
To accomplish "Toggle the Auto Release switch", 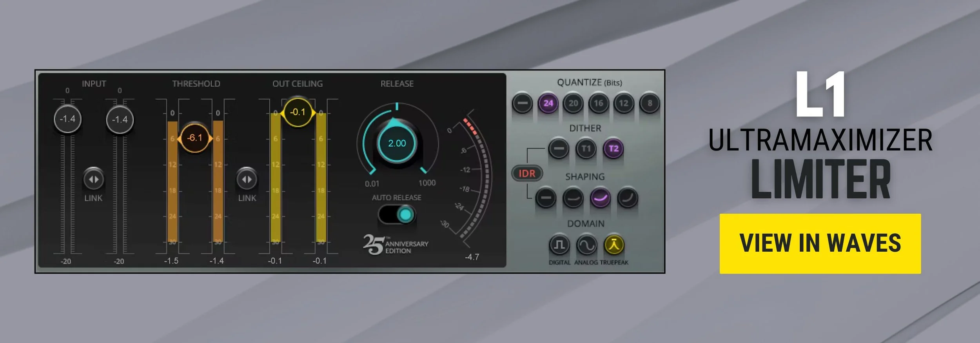I will [x=397, y=214].
